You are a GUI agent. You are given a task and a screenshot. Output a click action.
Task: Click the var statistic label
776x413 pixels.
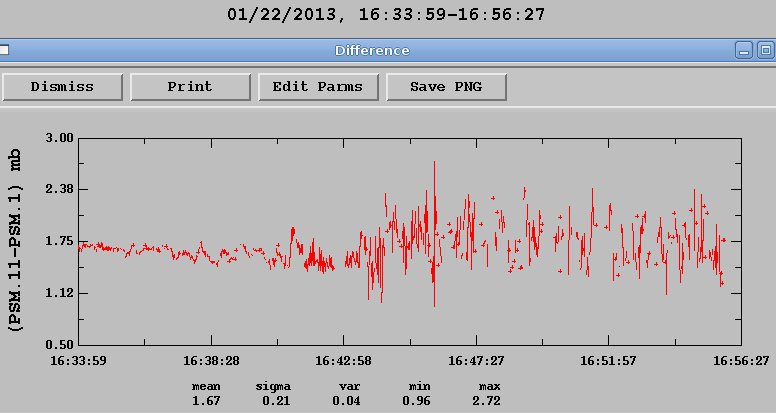click(x=349, y=386)
